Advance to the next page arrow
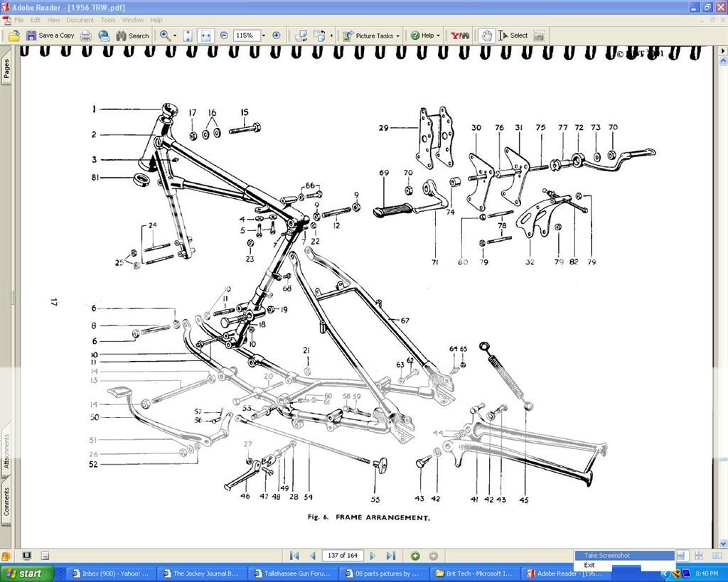The width and height of the screenshot is (728, 582). 373,556
